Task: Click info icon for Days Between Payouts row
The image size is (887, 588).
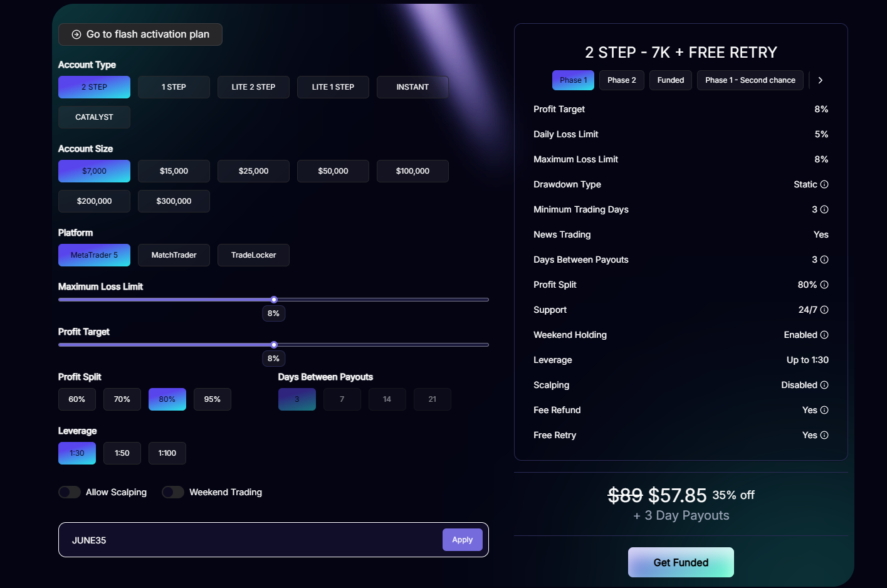Action: click(824, 260)
